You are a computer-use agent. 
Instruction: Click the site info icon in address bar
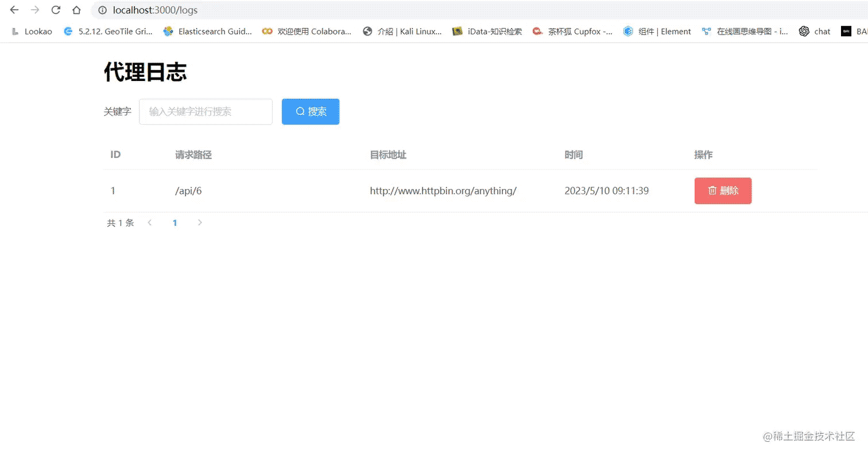(x=102, y=10)
